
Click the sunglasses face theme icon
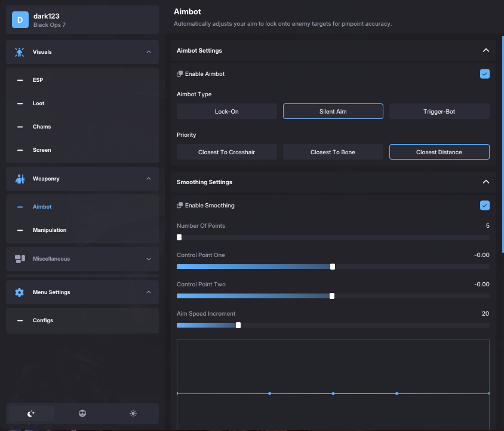point(82,414)
